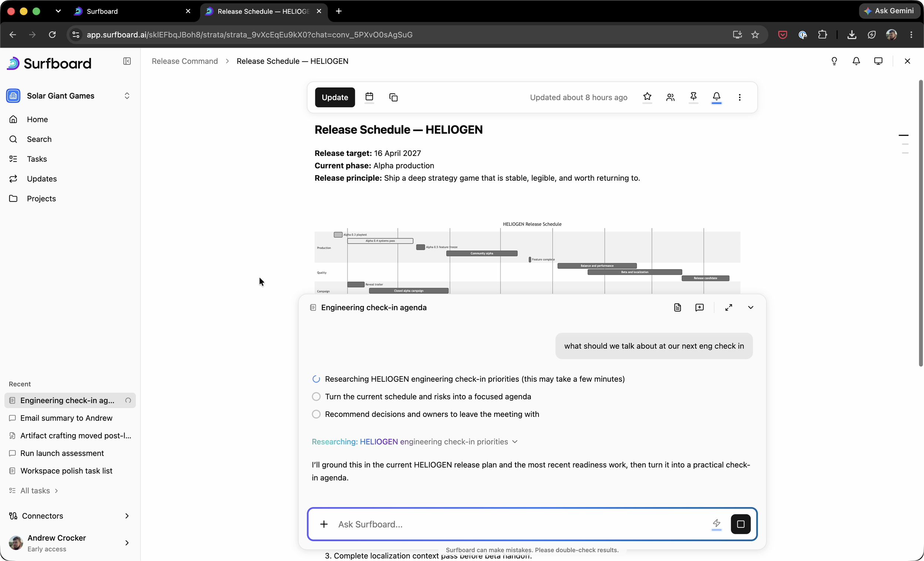Click the Surfboard logo
This screenshot has width=924, height=561.
(x=49, y=63)
